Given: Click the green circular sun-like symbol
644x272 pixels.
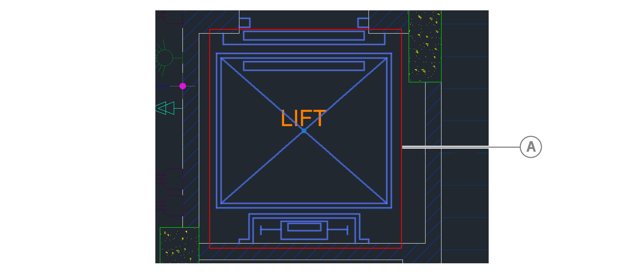Looking at the screenshot, I should pos(164,58).
